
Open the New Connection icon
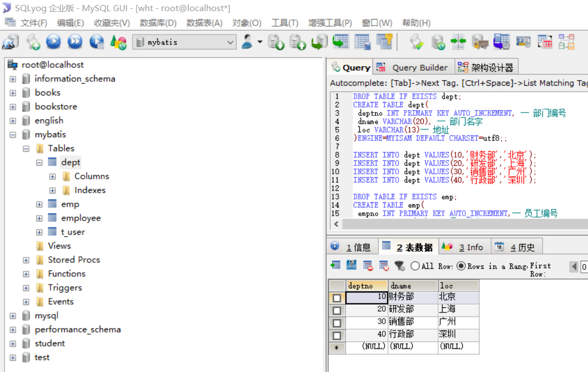click(11, 41)
